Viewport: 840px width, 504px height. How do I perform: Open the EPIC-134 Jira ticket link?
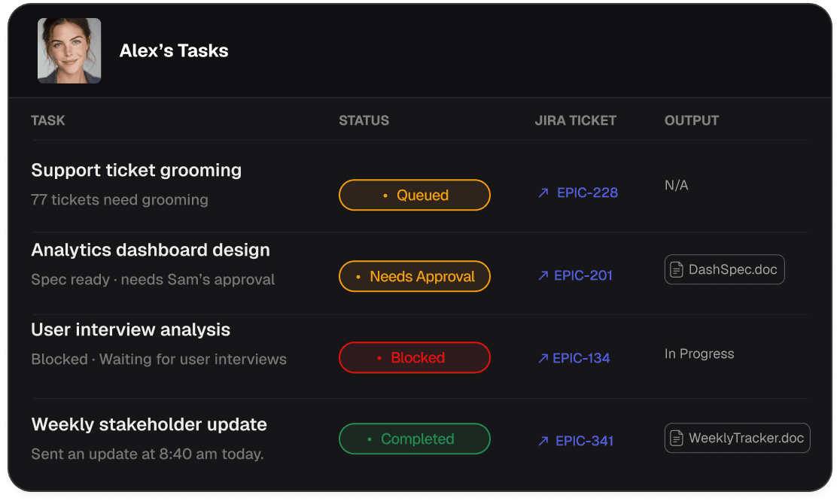(x=581, y=359)
